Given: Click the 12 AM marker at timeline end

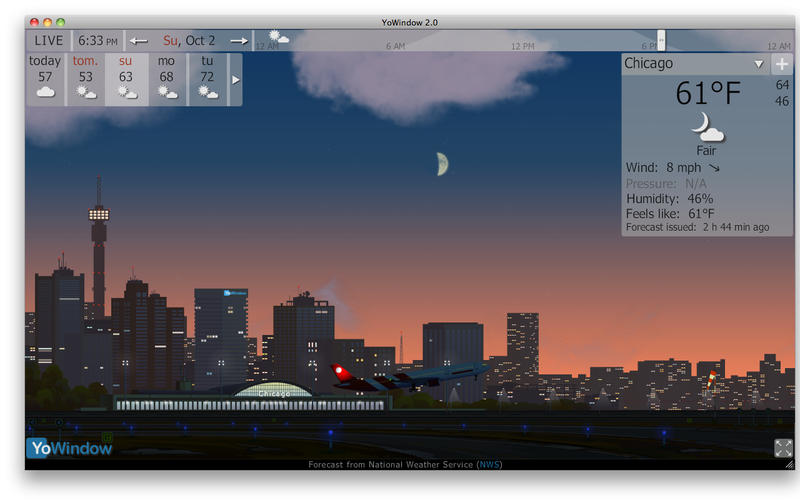Looking at the screenshot, I should 779,46.
